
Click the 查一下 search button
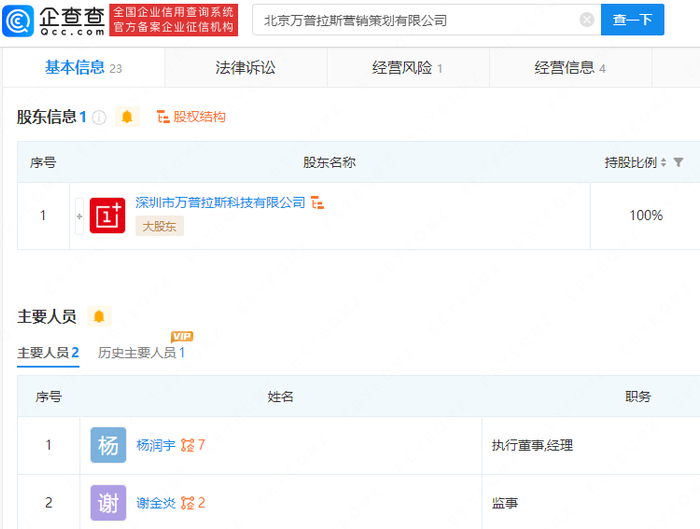(633, 20)
